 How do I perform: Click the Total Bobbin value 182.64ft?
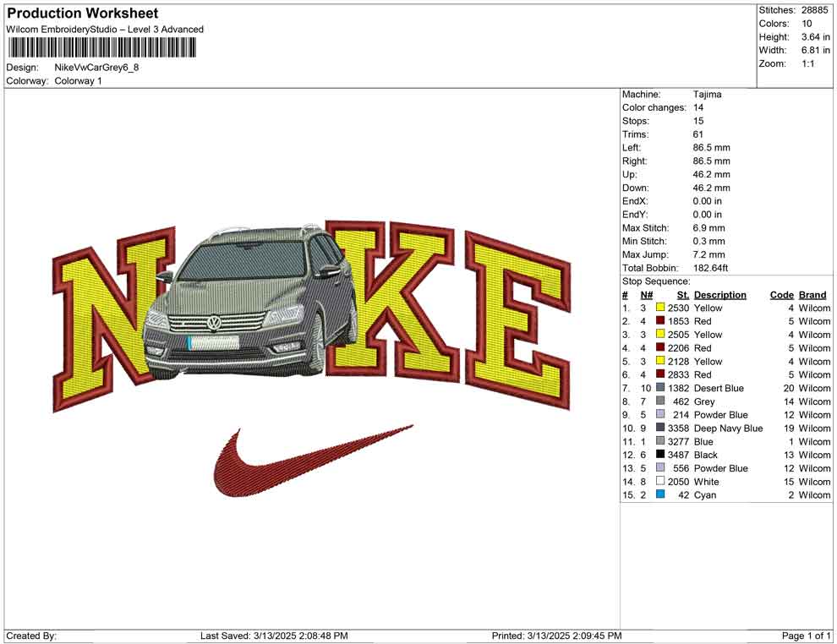(x=710, y=268)
